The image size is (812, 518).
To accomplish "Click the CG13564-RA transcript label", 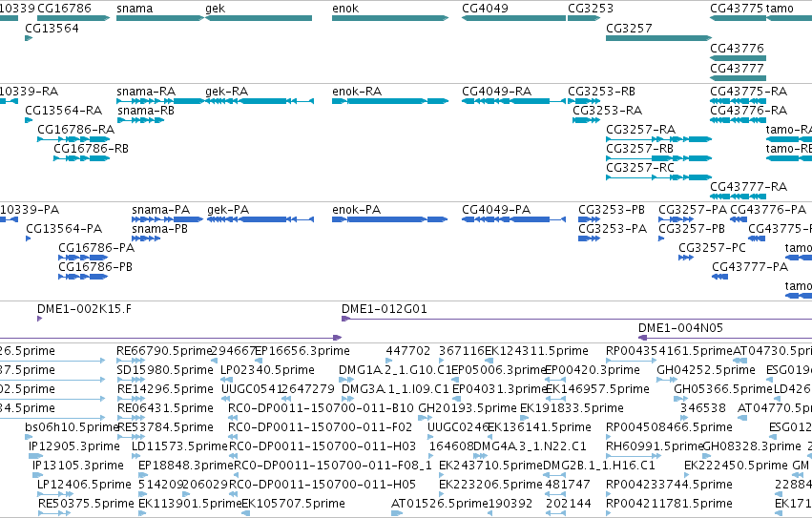I will (x=64, y=111).
